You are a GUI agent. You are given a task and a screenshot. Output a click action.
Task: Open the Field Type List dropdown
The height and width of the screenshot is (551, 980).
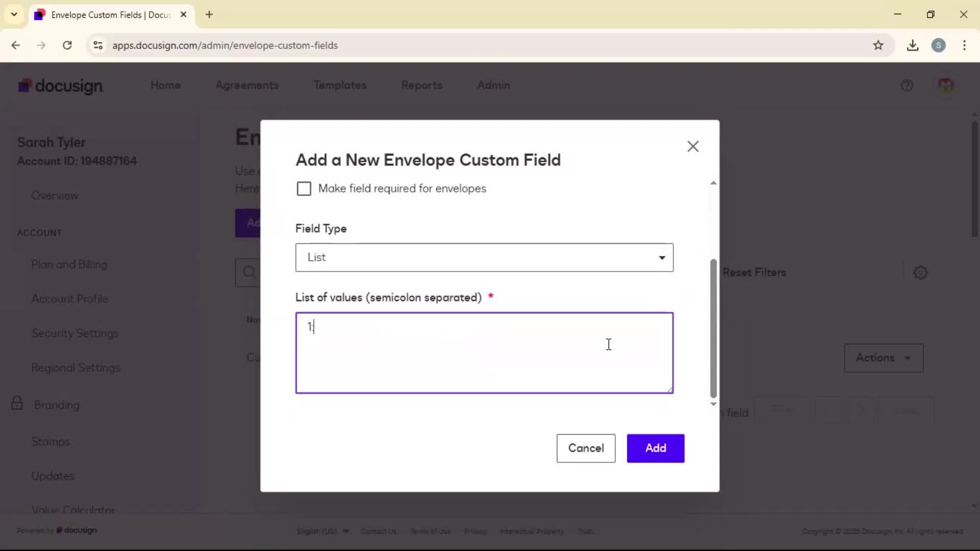point(484,258)
